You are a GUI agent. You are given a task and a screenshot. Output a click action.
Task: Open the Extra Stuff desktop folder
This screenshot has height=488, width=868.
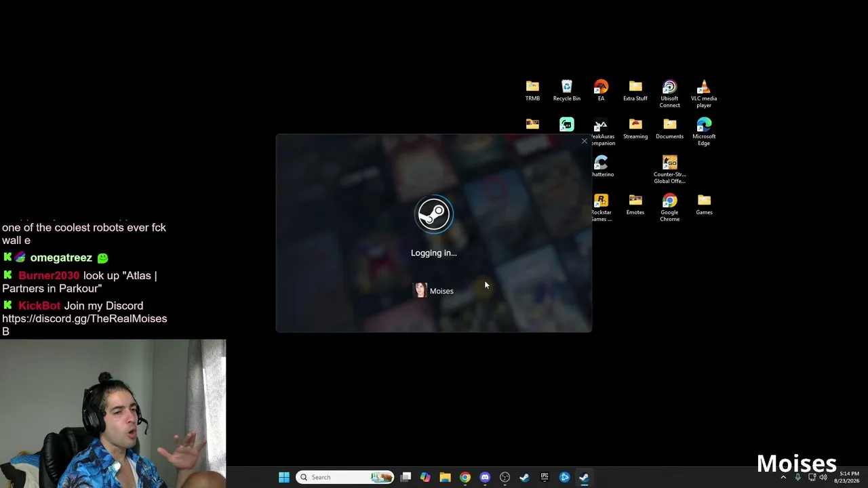(x=635, y=90)
